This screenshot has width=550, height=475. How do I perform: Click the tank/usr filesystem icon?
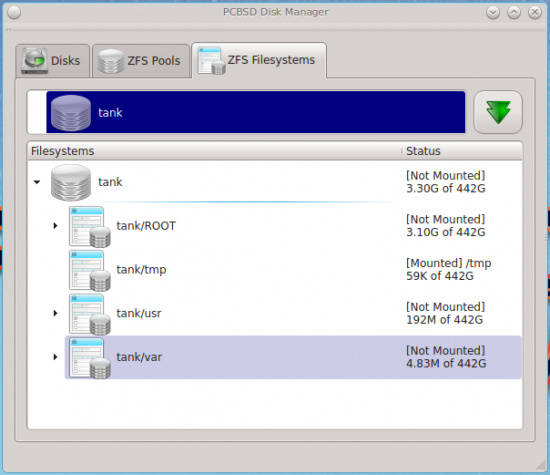(x=90, y=314)
